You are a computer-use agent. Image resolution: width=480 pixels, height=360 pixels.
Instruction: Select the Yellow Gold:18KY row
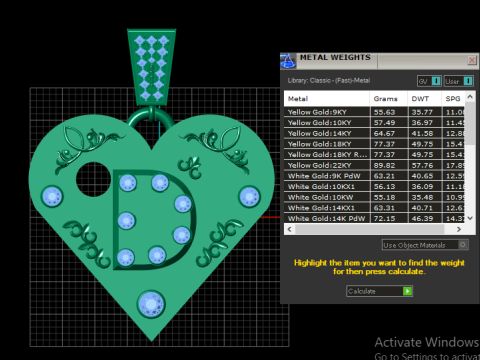tap(374, 144)
